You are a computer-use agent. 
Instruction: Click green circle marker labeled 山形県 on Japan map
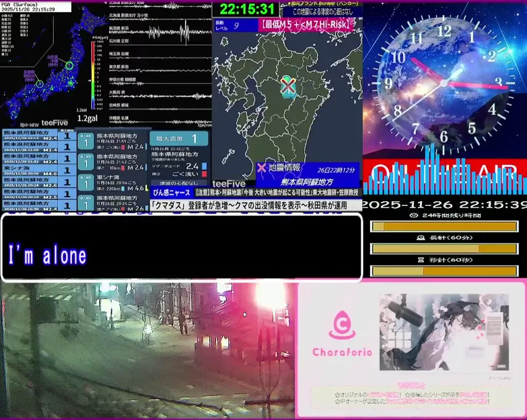(x=69, y=65)
